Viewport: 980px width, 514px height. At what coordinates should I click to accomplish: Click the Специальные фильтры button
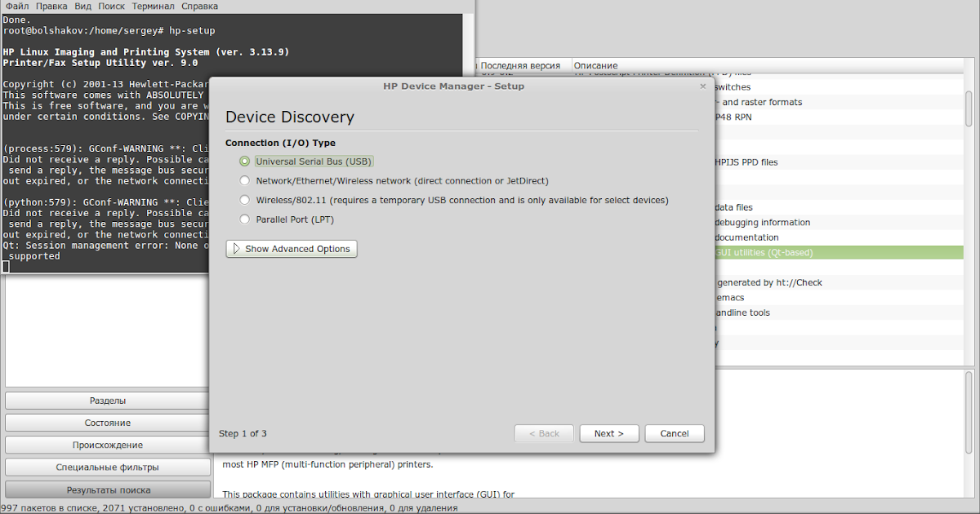pyautogui.click(x=107, y=467)
